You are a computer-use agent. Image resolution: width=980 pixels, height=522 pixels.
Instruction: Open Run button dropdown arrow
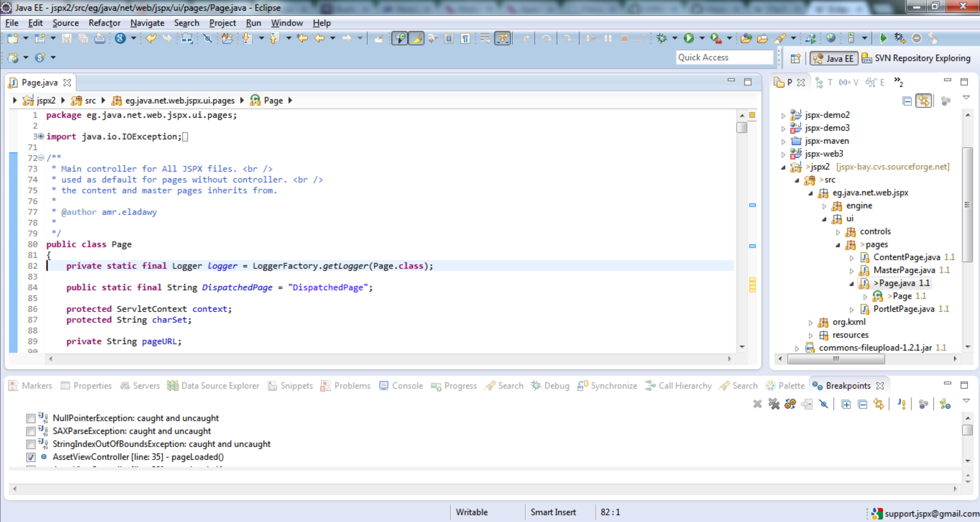click(x=701, y=38)
